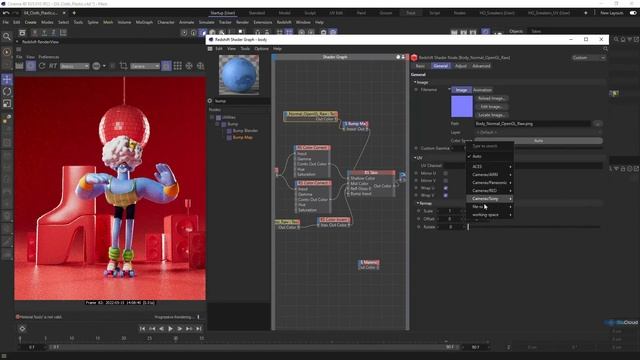Click the Color Space Auto button

(538, 141)
